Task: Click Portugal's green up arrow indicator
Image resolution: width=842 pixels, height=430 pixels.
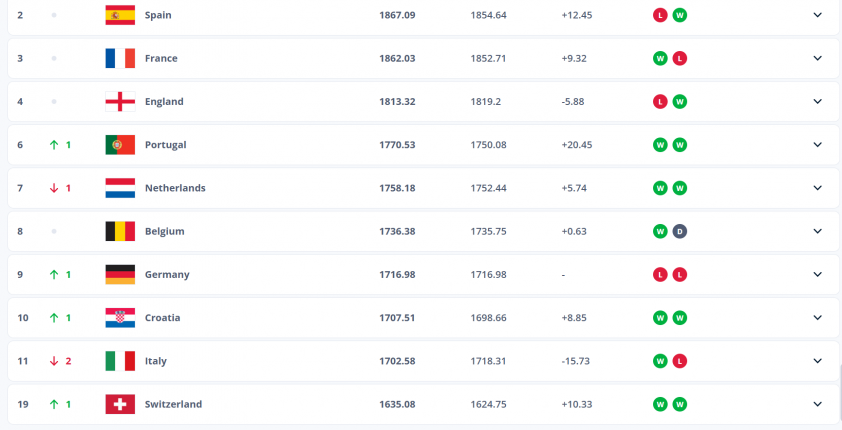Action: [54, 145]
